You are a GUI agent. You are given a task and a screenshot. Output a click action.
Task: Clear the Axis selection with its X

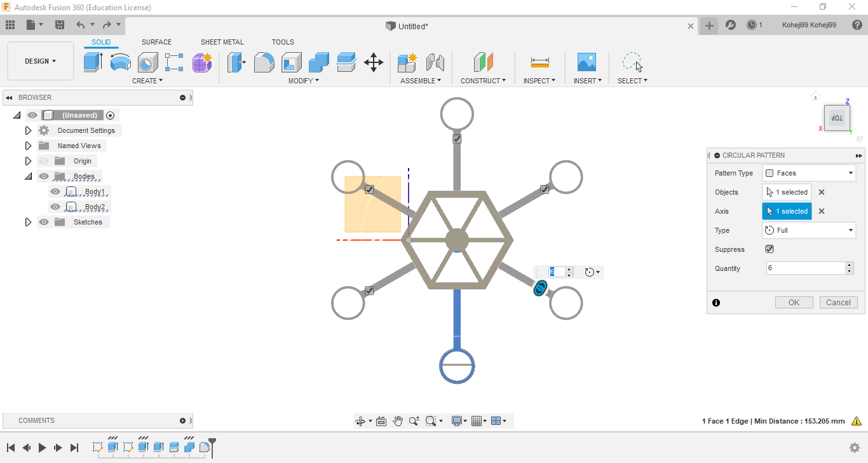click(822, 211)
